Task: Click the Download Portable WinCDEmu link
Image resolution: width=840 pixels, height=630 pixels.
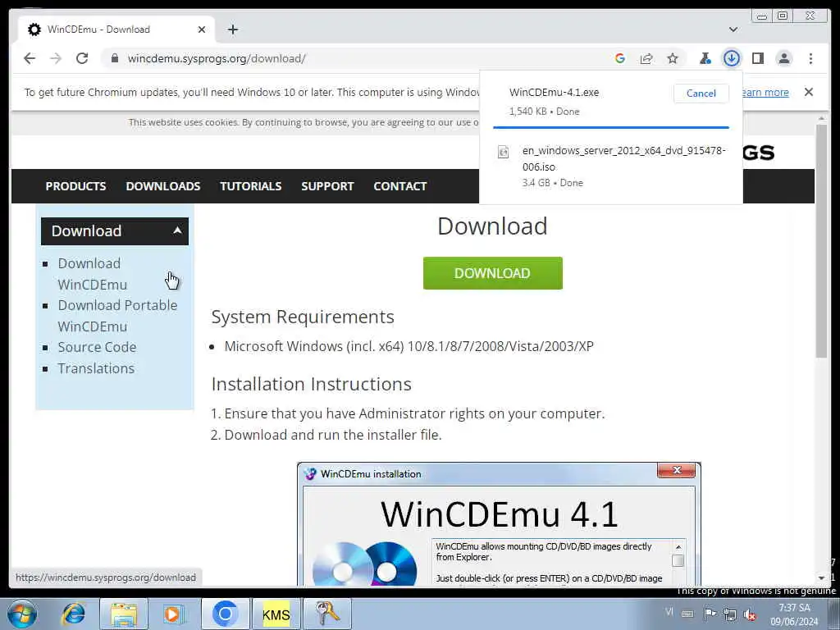Action: click(117, 316)
